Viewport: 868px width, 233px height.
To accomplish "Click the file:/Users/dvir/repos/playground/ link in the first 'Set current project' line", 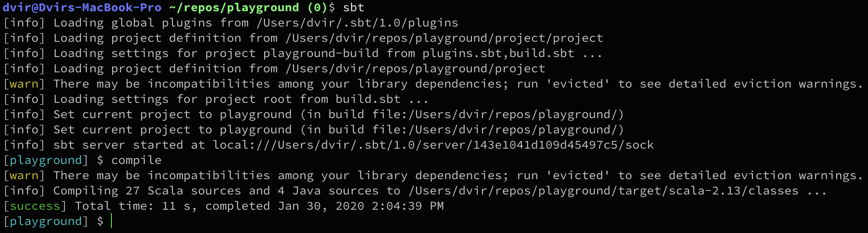I will [x=495, y=114].
